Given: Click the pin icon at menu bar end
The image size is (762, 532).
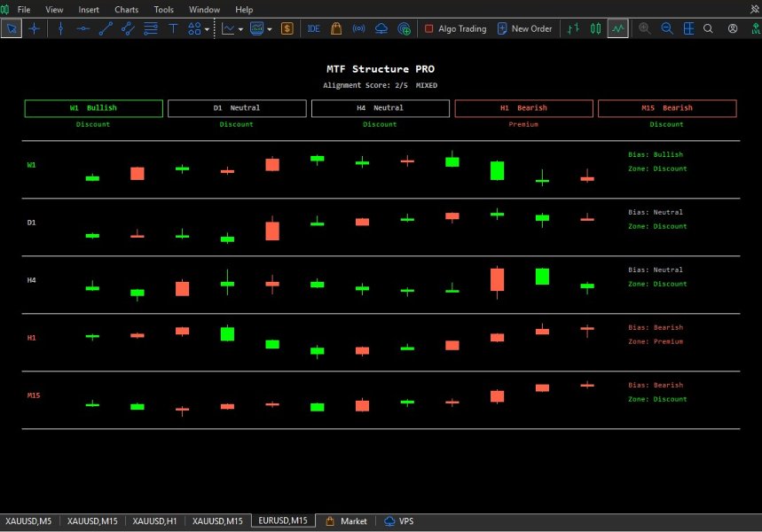Looking at the screenshot, I should coord(754,9).
